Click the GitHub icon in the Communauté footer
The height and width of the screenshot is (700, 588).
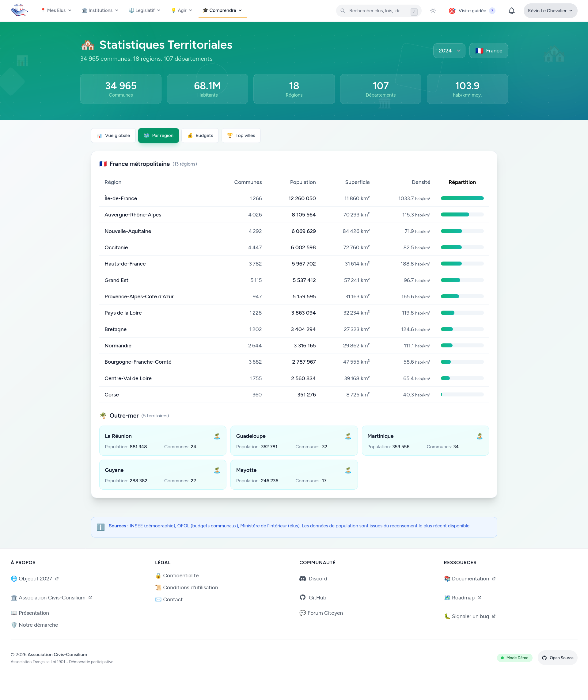click(x=302, y=597)
